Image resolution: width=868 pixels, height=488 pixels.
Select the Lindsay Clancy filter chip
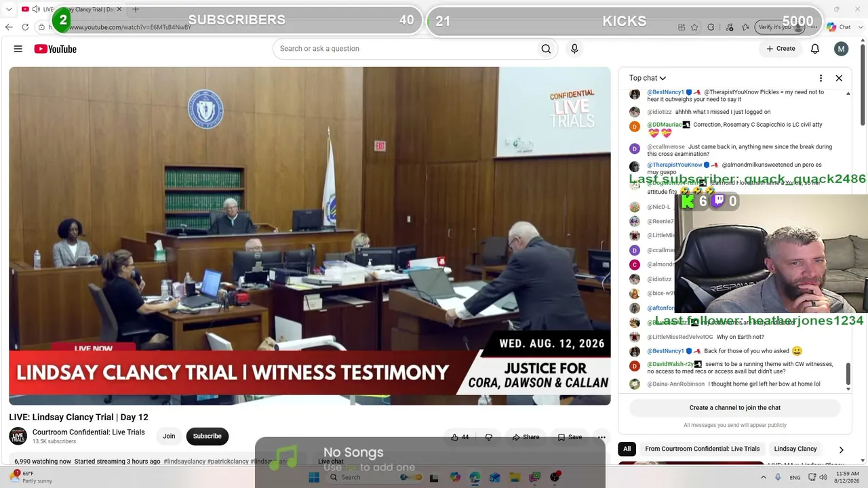pos(795,449)
